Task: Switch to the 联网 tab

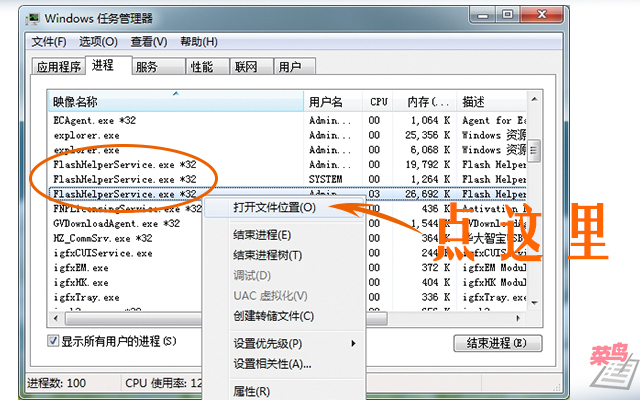Action: pyautogui.click(x=251, y=67)
